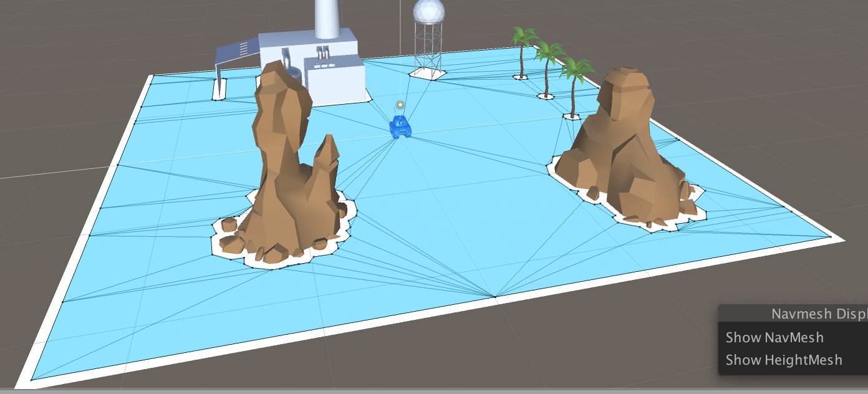Select the blue tank in the scene
Image resolution: width=868 pixels, height=394 pixels.
coord(400,127)
